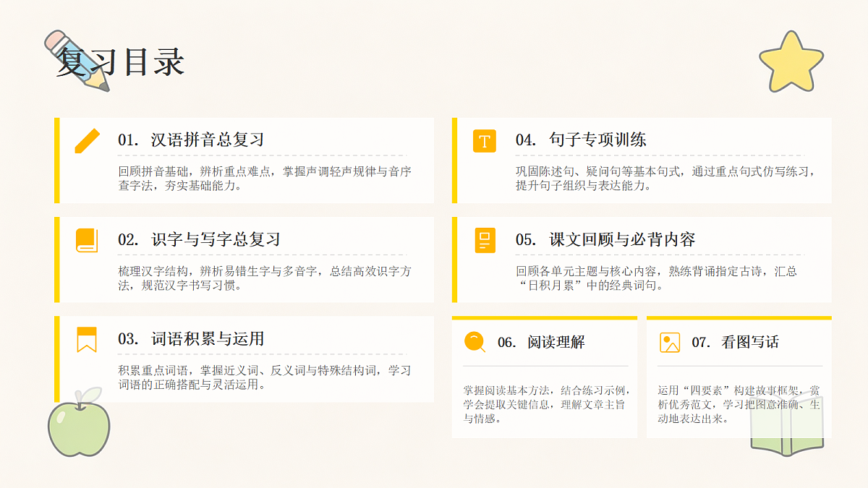This screenshot has width=868, height=488.
Task: Select heading 07. 看图写话
Action: coord(736,343)
